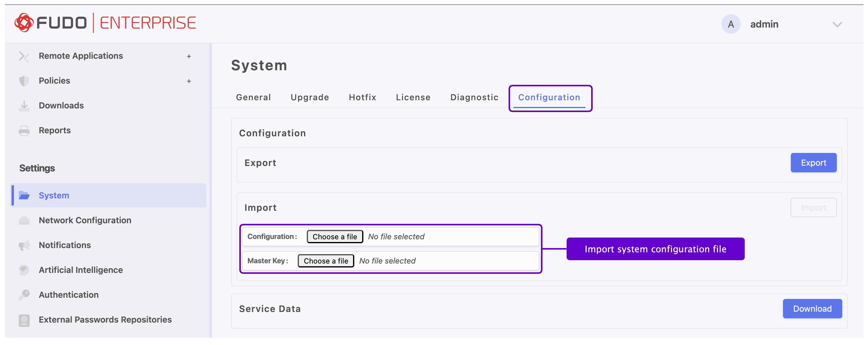
Task: Click the Downloads arrow icon
Action: coord(24,106)
